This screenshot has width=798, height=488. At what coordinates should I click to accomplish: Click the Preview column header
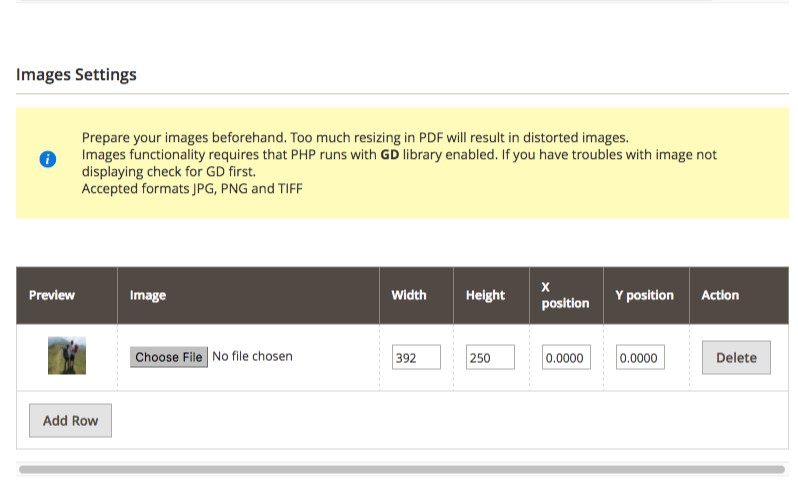coord(52,295)
